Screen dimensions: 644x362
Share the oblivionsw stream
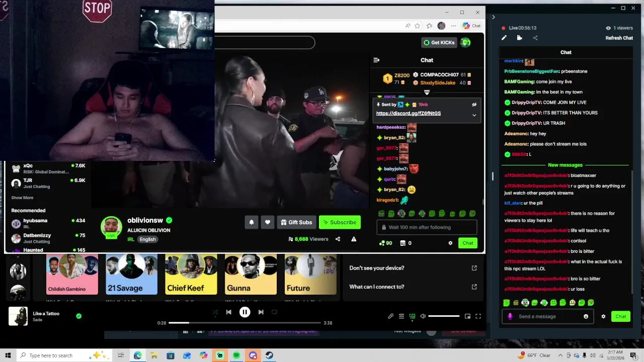338,239
